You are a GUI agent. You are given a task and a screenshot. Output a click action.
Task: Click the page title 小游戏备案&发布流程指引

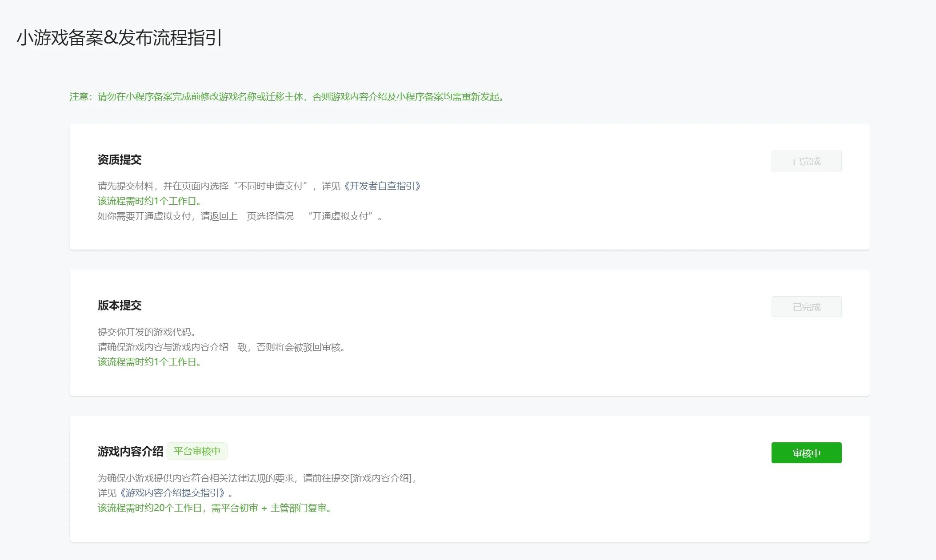119,38
